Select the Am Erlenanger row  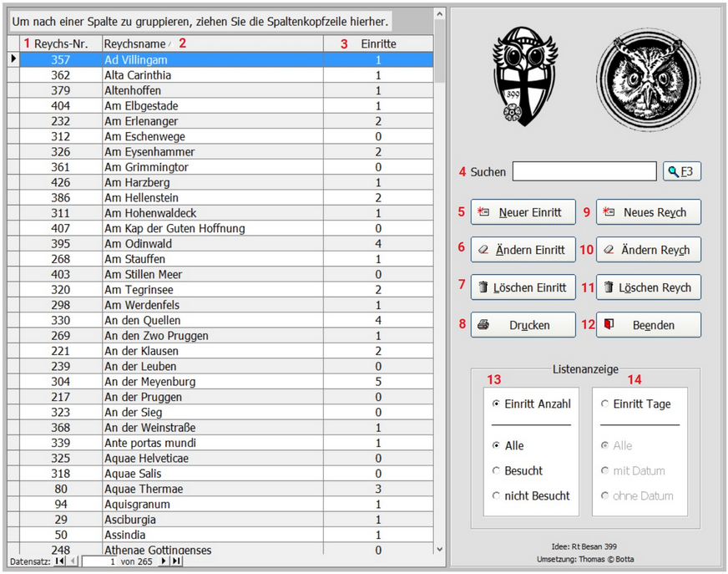pos(226,121)
